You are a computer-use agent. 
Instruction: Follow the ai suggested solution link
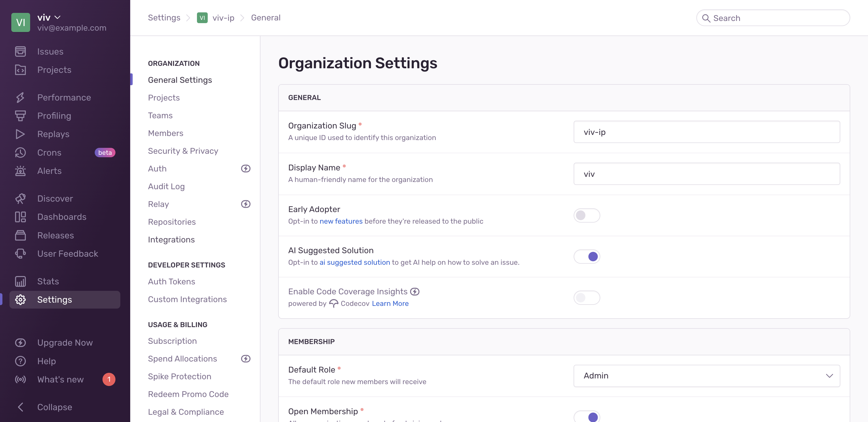[354, 262]
